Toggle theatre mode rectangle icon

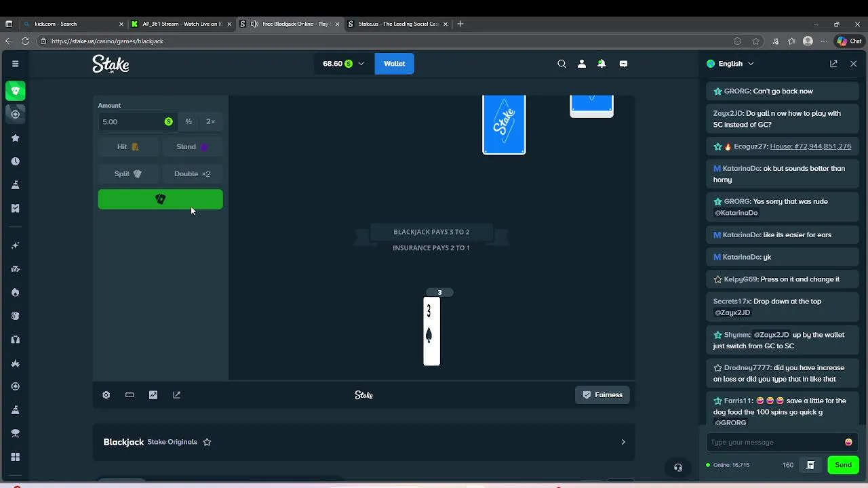point(130,394)
